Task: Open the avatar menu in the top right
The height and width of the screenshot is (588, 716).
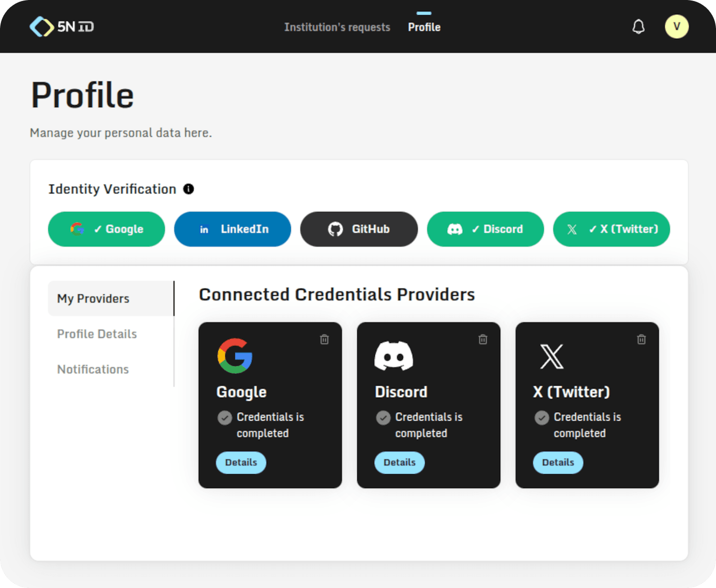Action: point(677,27)
